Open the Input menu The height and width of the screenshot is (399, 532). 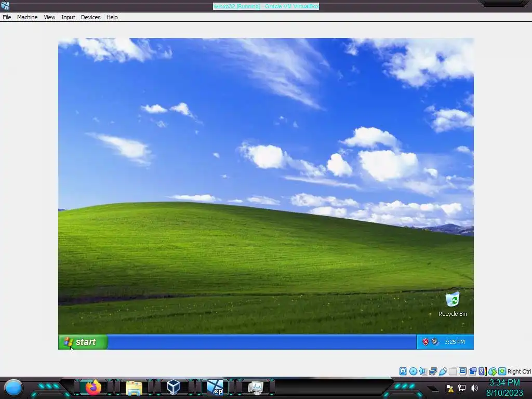[x=68, y=17]
